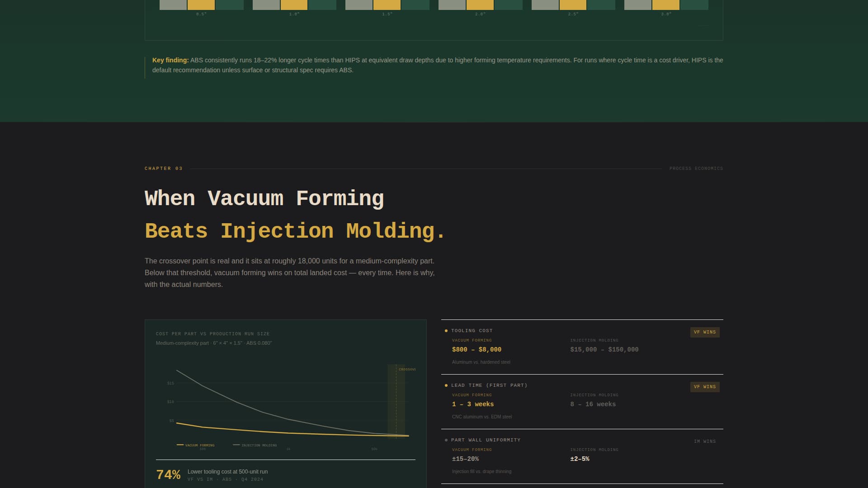Screen dimensions: 868x488
Task: Click the Key finding highlighted label
Action: pyautogui.click(x=170, y=60)
